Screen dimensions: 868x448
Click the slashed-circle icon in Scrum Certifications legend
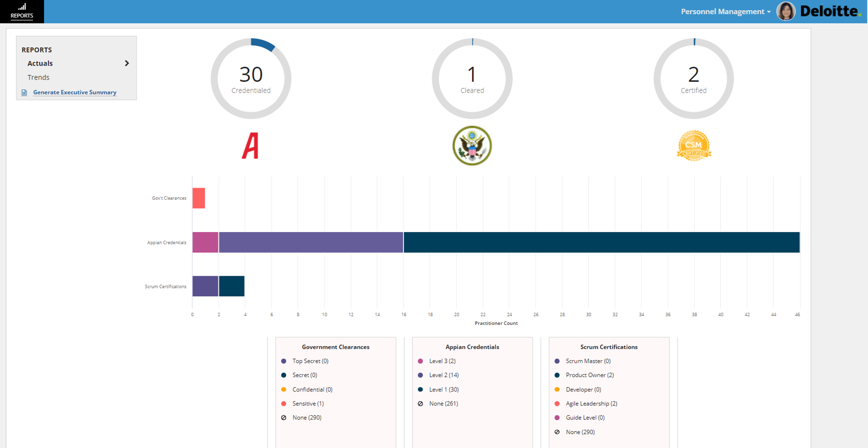[x=557, y=432]
